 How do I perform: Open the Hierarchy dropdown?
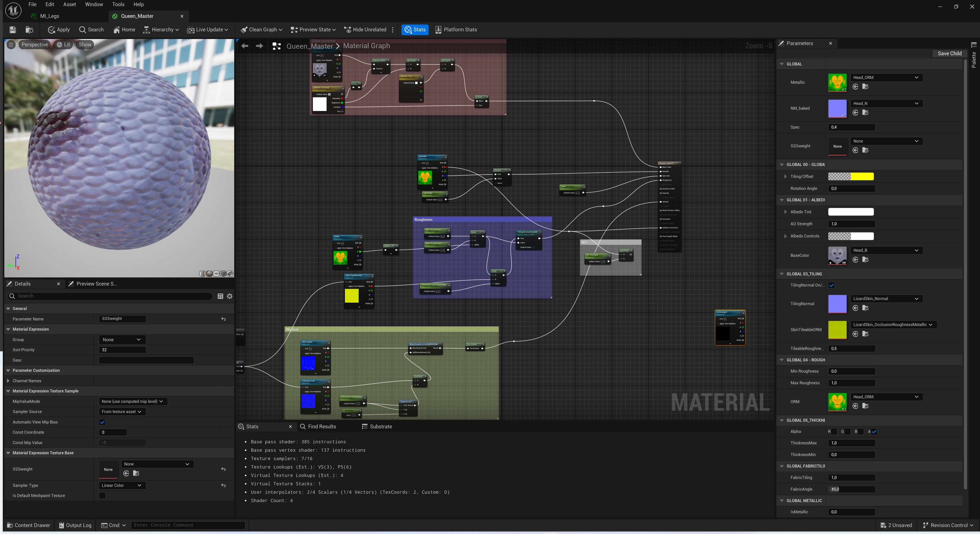161,30
